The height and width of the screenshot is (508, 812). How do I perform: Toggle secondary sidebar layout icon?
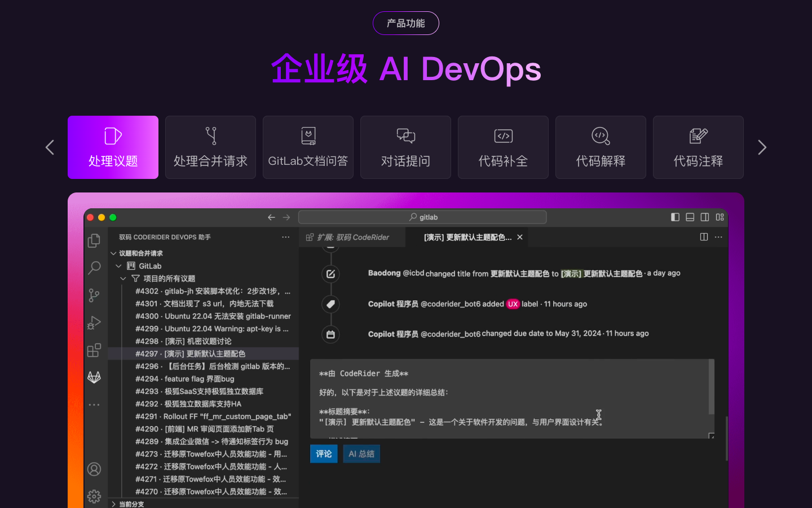click(x=705, y=217)
